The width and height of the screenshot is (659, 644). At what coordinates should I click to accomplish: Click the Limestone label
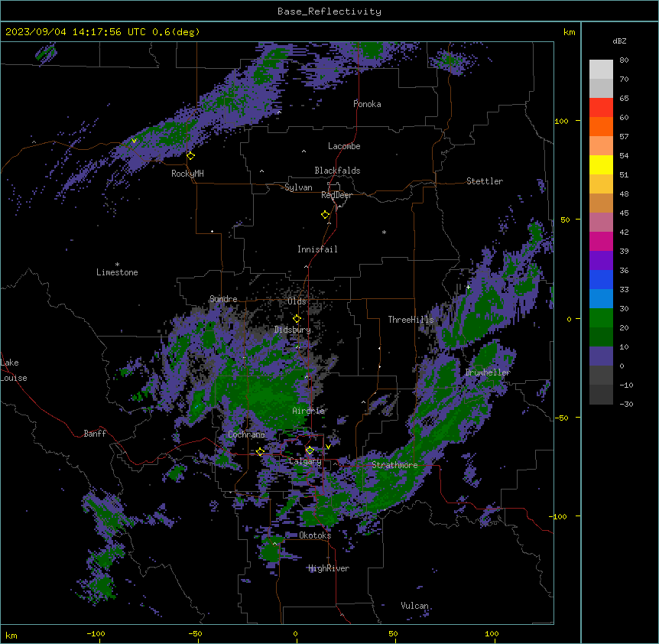click(117, 272)
